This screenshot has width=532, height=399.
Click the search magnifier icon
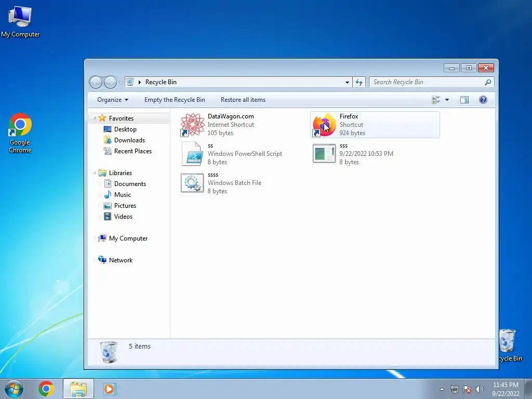(x=488, y=82)
